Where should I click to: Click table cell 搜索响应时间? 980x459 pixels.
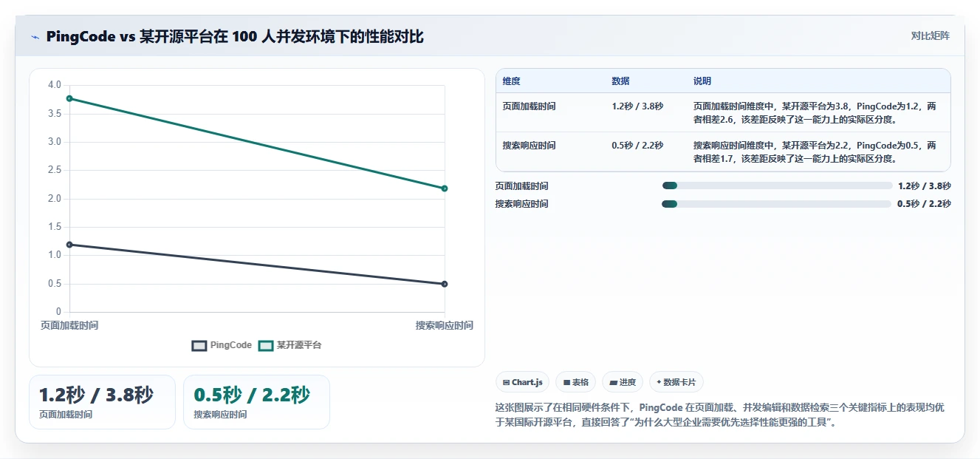click(x=529, y=146)
